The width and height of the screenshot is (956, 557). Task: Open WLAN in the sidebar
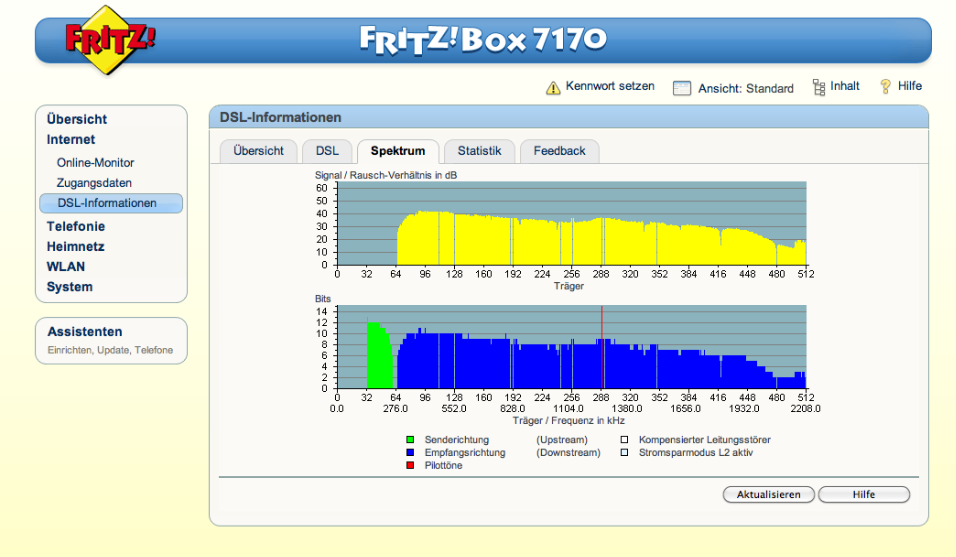point(66,266)
